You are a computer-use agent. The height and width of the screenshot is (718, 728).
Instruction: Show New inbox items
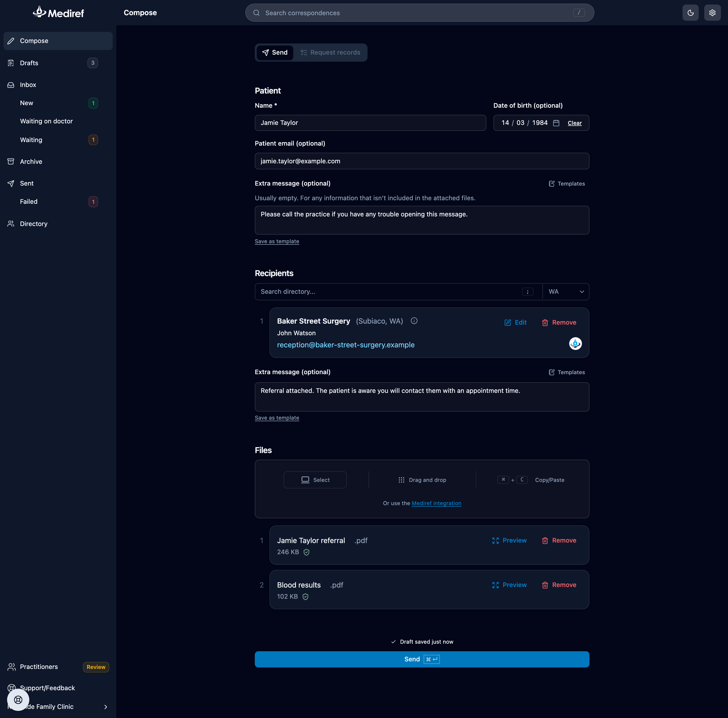pos(58,103)
